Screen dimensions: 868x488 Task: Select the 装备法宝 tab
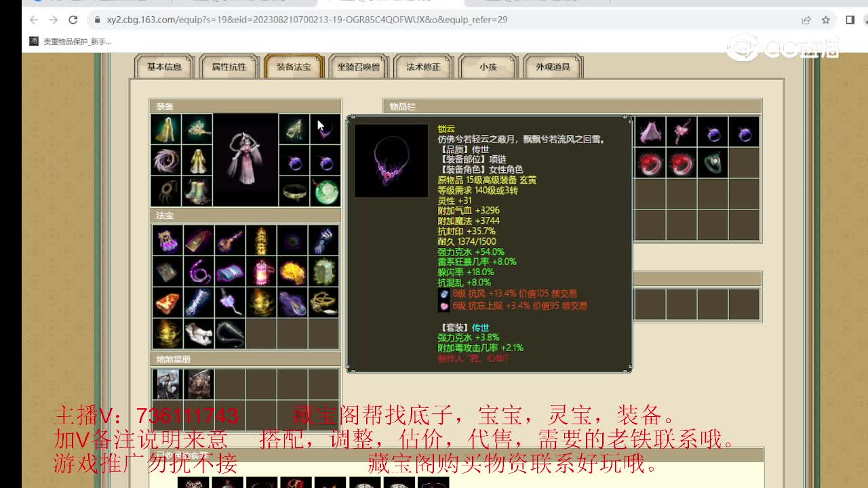point(294,66)
